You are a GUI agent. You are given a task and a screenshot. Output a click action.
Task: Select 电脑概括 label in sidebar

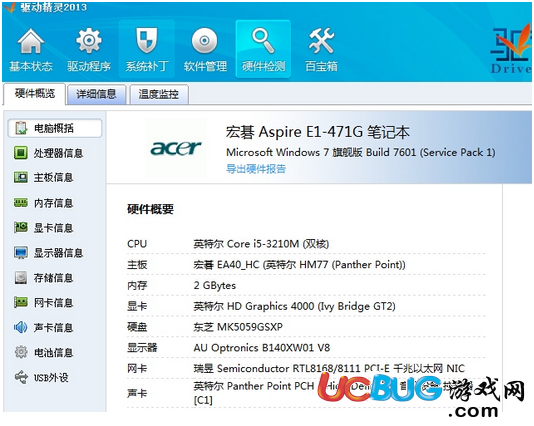(53, 128)
